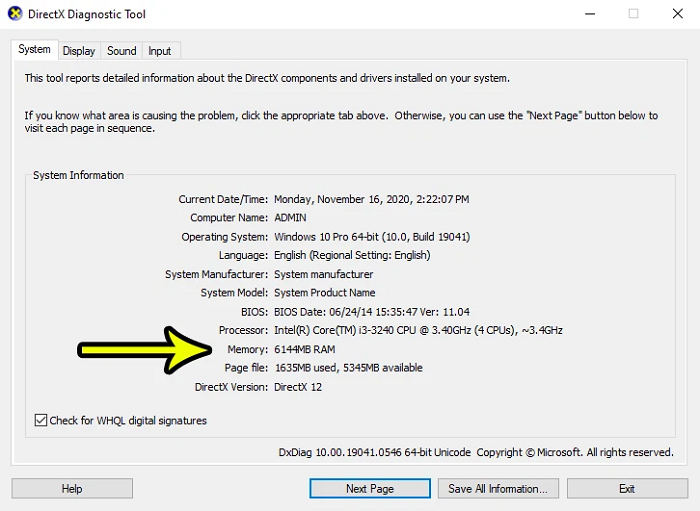The width and height of the screenshot is (700, 511).
Task: Click the DirectX Diagnostic Tool title bar icon
Action: 16,14
